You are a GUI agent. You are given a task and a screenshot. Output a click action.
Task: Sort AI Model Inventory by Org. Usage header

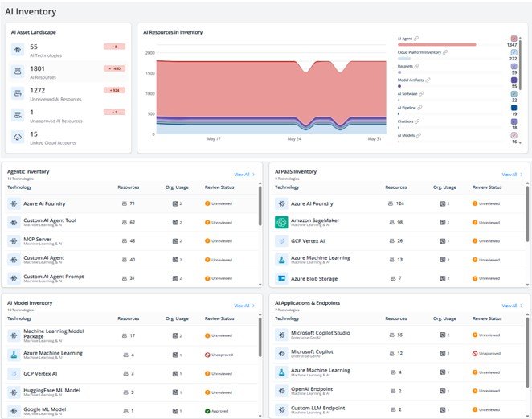click(177, 318)
